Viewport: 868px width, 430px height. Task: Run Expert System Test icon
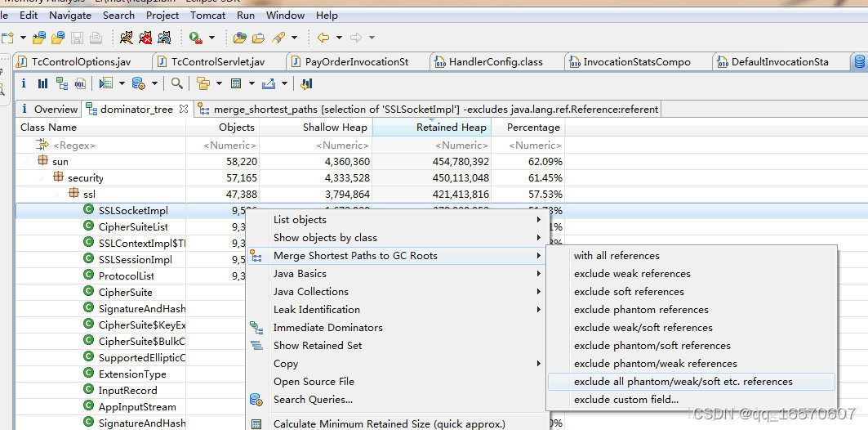tap(105, 83)
